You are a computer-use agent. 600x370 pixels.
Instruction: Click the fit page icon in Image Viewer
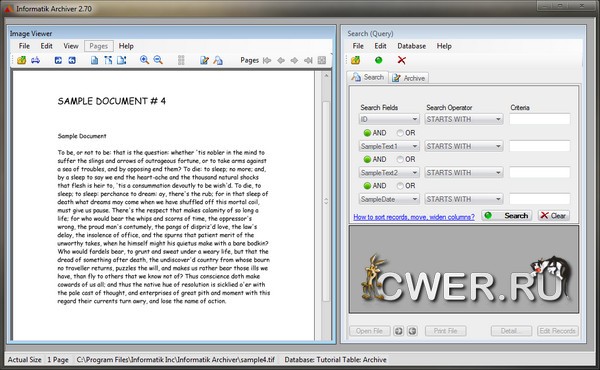pyautogui.click(x=94, y=60)
